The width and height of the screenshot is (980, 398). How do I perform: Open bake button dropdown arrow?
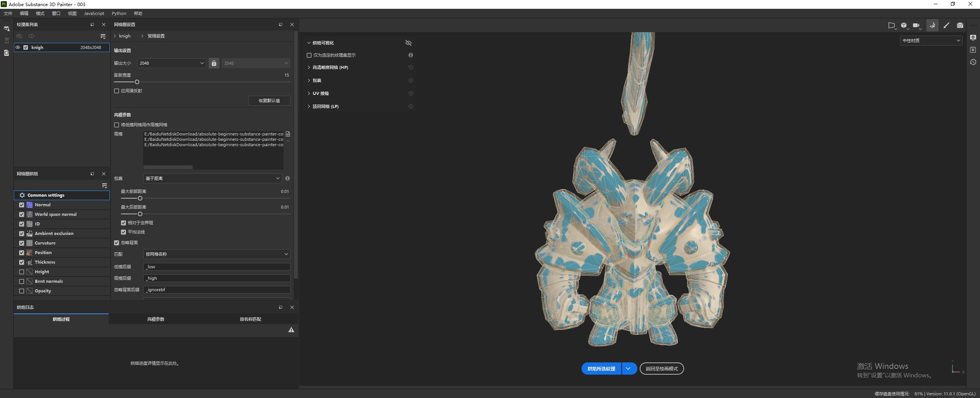point(629,369)
